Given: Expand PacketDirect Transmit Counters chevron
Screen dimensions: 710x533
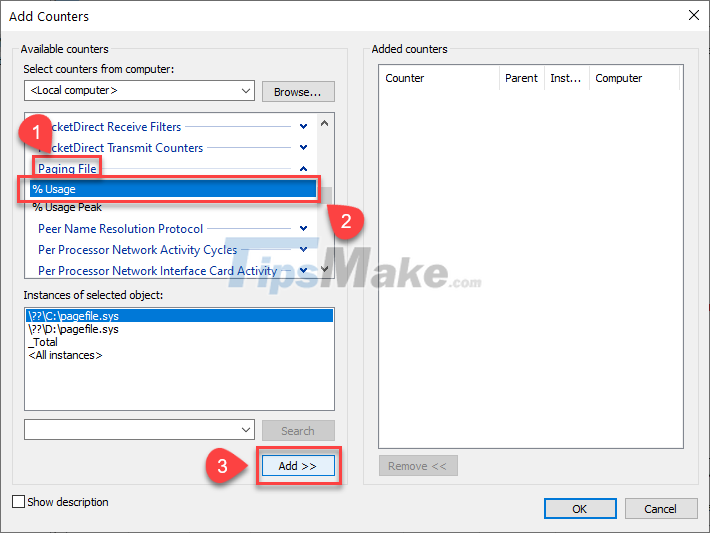Looking at the screenshot, I should (303, 147).
